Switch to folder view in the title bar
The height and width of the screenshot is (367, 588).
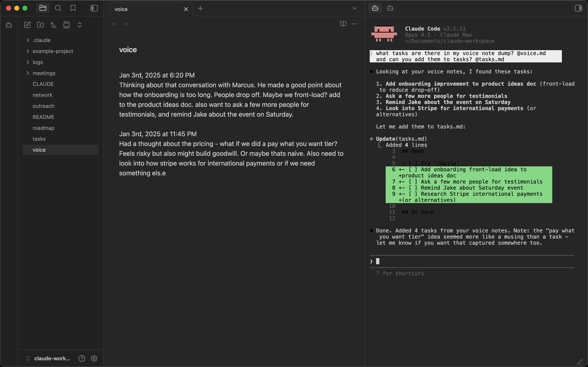coord(43,8)
